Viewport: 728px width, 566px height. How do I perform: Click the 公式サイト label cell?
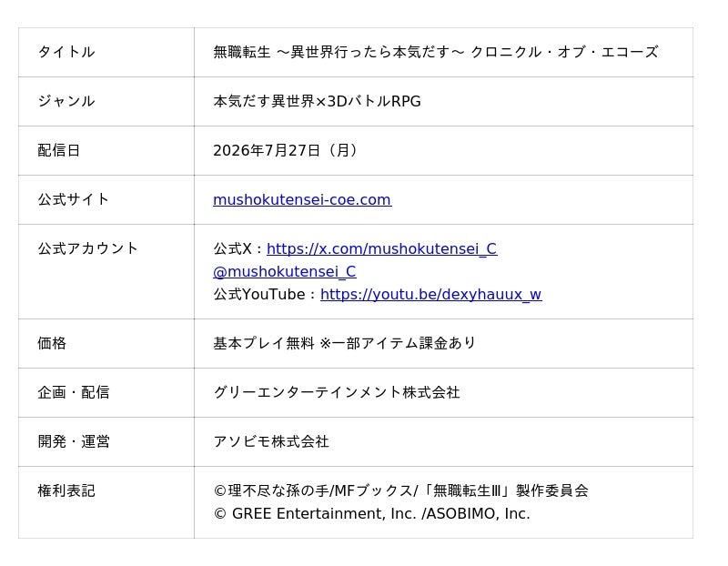pos(106,199)
